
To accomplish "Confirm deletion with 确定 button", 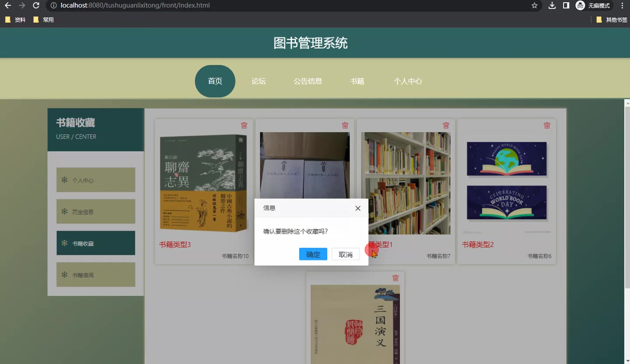I will point(313,254).
